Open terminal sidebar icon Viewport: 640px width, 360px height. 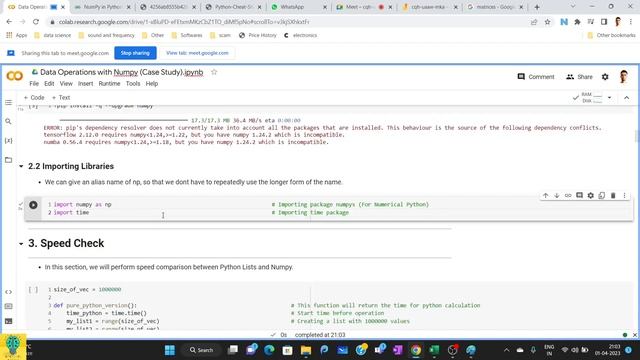click(9, 321)
